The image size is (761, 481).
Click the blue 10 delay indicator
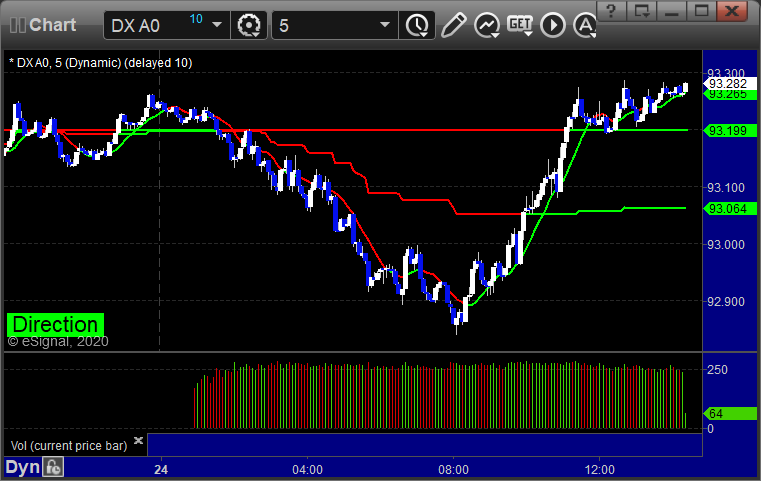pos(196,19)
